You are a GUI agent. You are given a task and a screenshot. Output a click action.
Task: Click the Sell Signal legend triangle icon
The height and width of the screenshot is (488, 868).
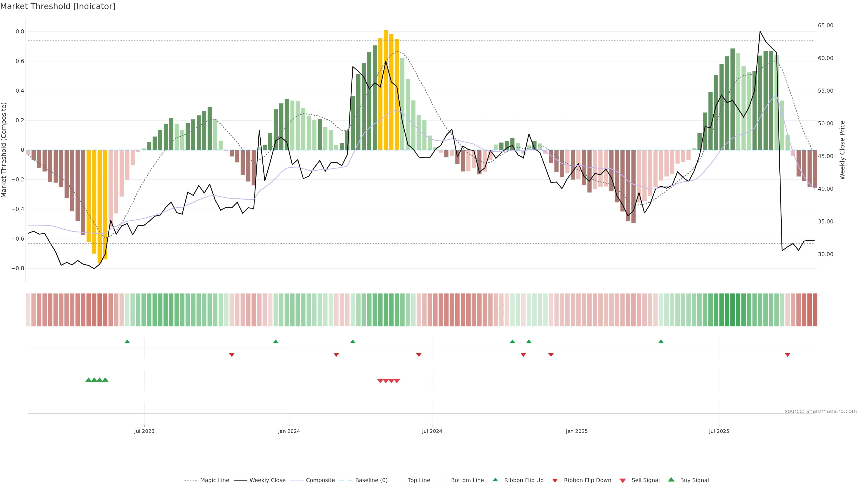pyautogui.click(x=623, y=481)
